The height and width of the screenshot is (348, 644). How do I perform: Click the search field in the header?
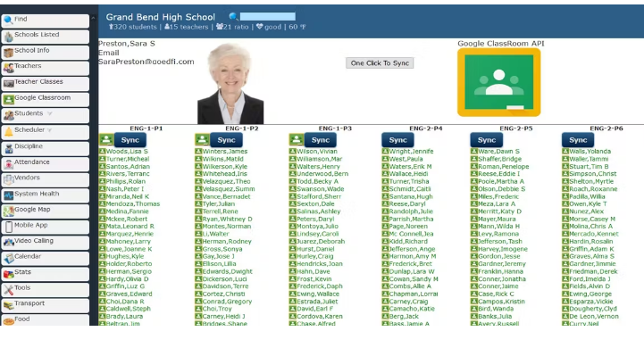(267, 16)
